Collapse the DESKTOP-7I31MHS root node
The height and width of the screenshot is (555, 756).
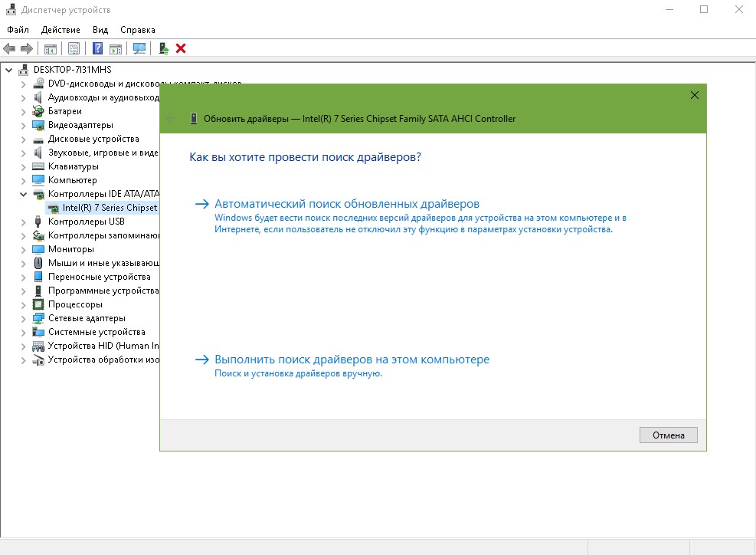8,70
